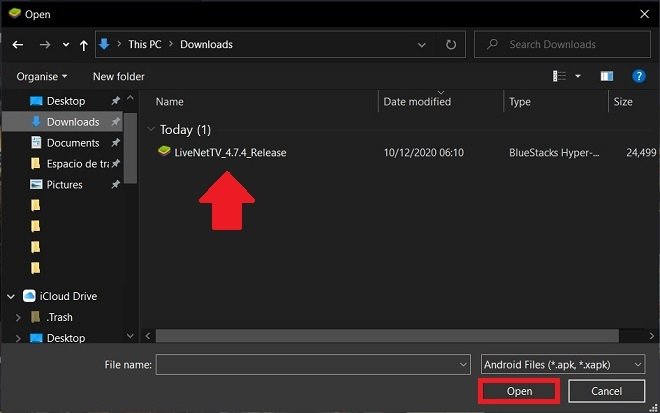The image size is (660, 413).
Task: Click the BlueStacks Hyper- type cell
Action: point(554,152)
